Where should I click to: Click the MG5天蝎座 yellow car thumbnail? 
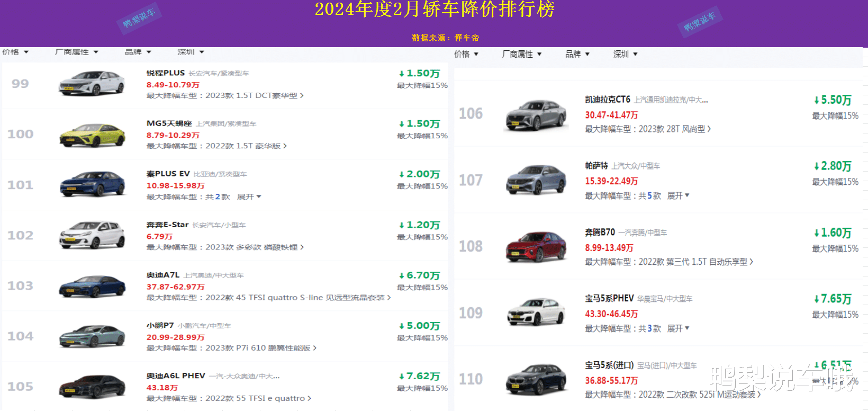point(92,135)
